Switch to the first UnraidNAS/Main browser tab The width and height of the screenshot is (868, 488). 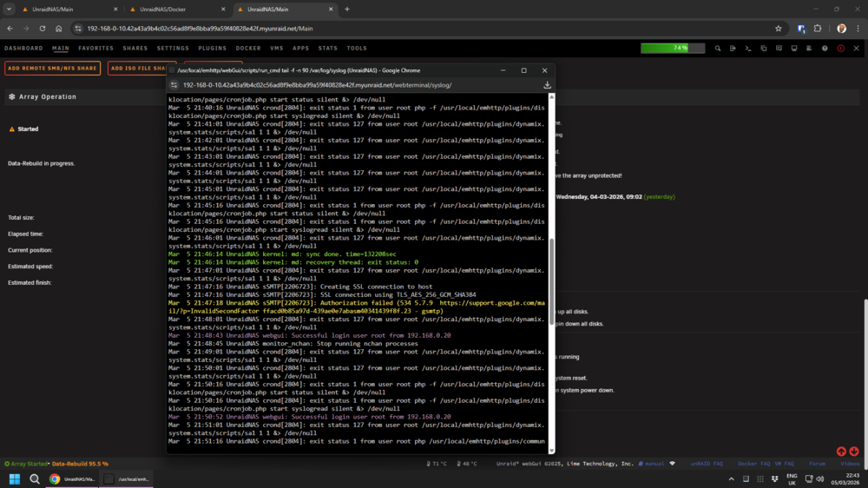click(69, 9)
